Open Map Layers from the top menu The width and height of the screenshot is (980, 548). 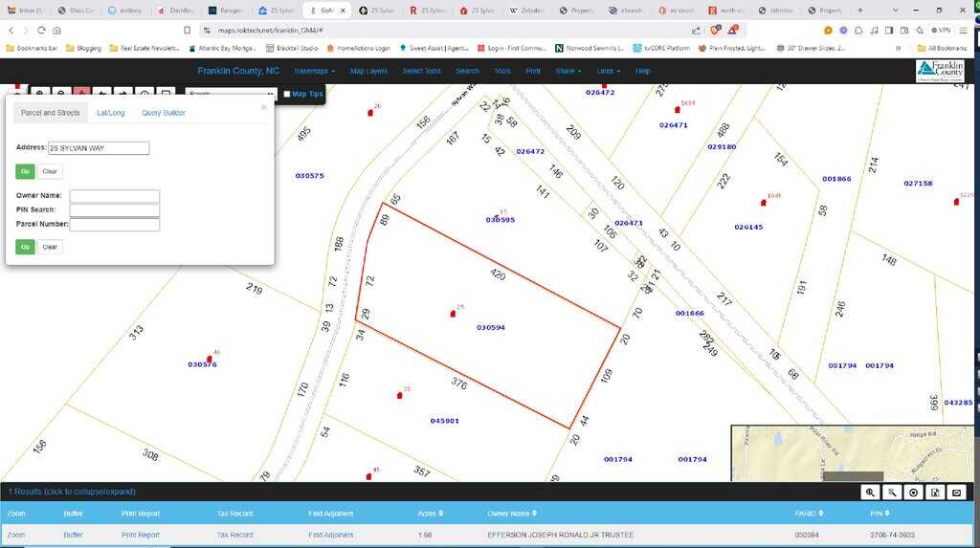[x=368, y=71]
